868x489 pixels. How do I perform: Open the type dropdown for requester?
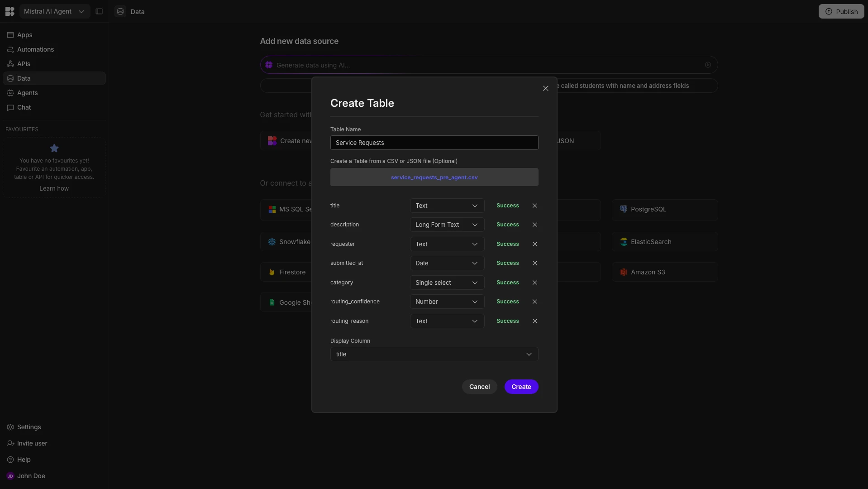[447, 244]
